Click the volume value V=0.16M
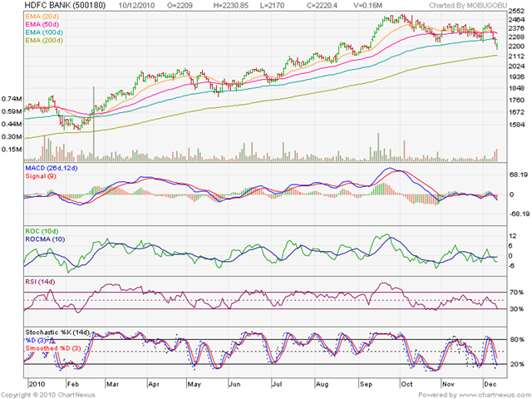The width and height of the screenshot is (532, 399). point(367,6)
